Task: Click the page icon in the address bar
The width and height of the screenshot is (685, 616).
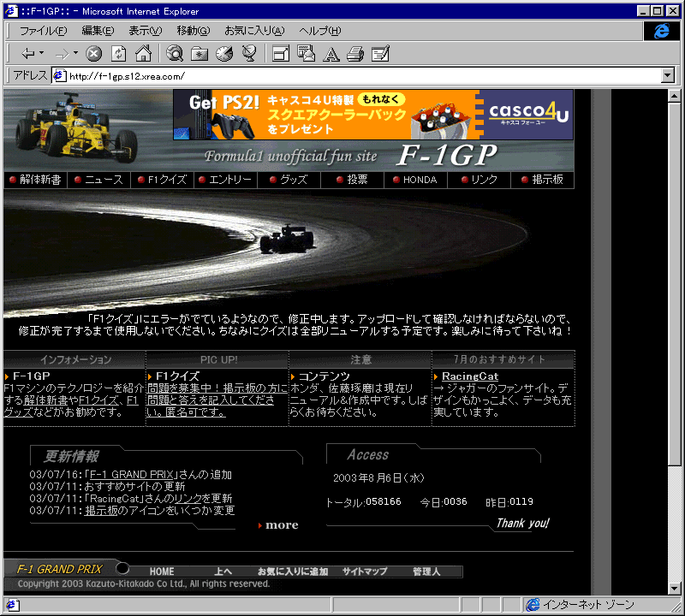Action: click(59, 75)
